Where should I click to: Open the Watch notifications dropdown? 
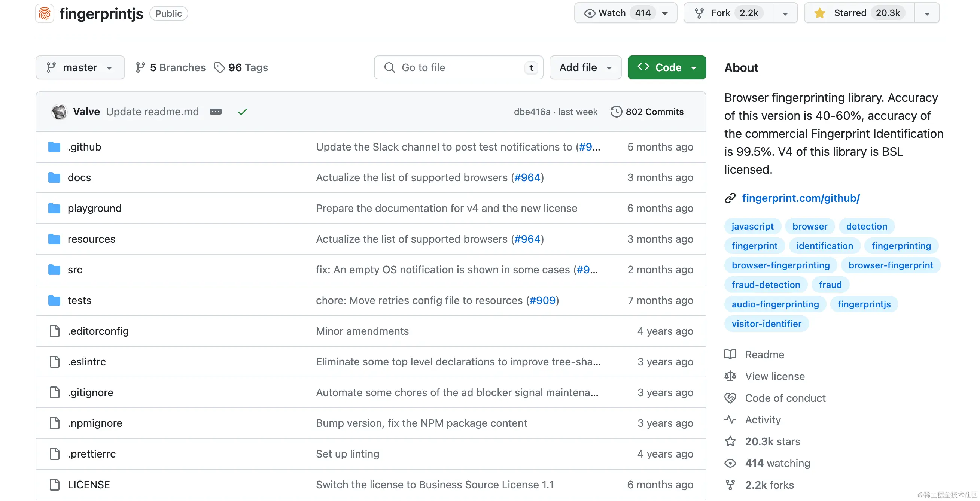[664, 13]
